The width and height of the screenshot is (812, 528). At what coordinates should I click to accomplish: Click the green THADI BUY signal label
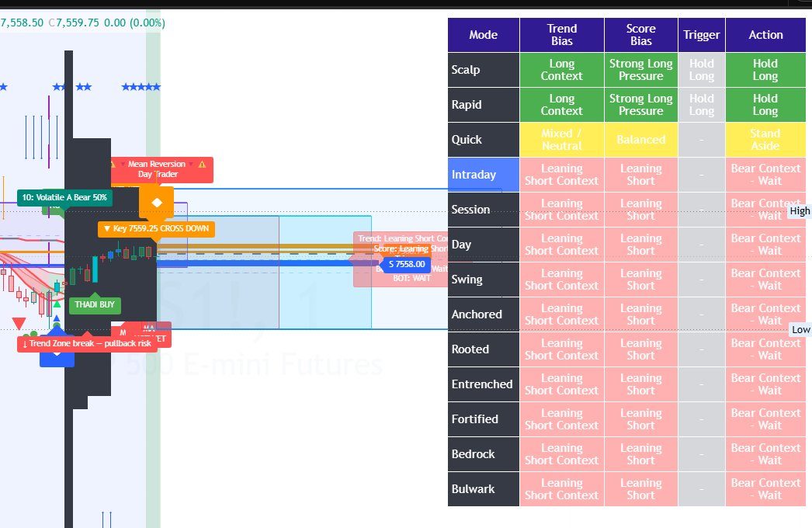pyautogui.click(x=94, y=304)
